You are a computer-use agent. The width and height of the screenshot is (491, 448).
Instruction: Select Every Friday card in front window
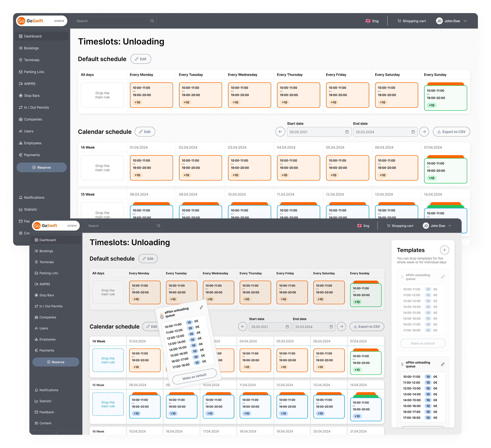(292, 292)
